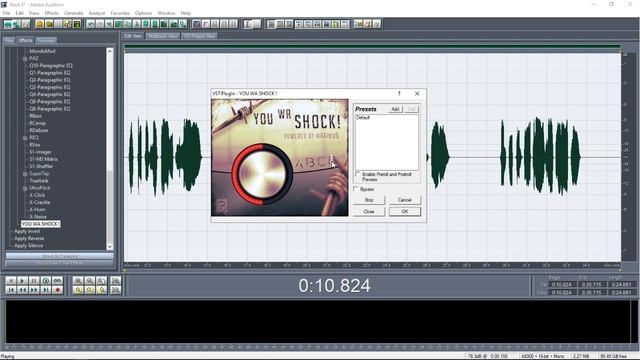Switch to Multitrack View tab
Screen dimensions: 640x360
(x=163, y=36)
